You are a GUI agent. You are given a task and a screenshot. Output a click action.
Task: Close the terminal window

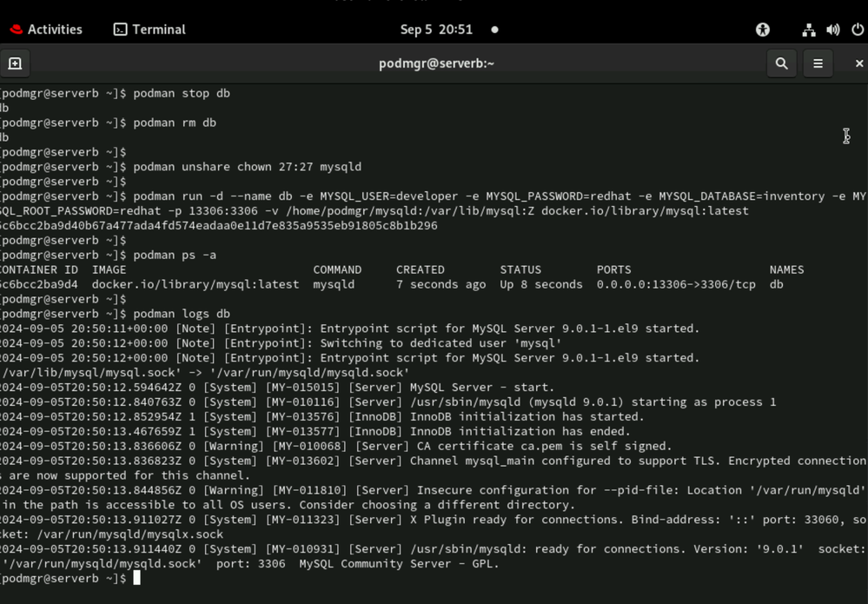[858, 63]
